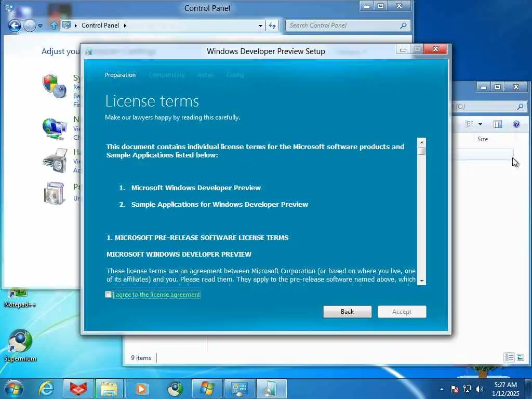Image resolution: width=532 pixels, height=399 pixels.
Task: Click the change view icon in Explorer
Action: 469,124
